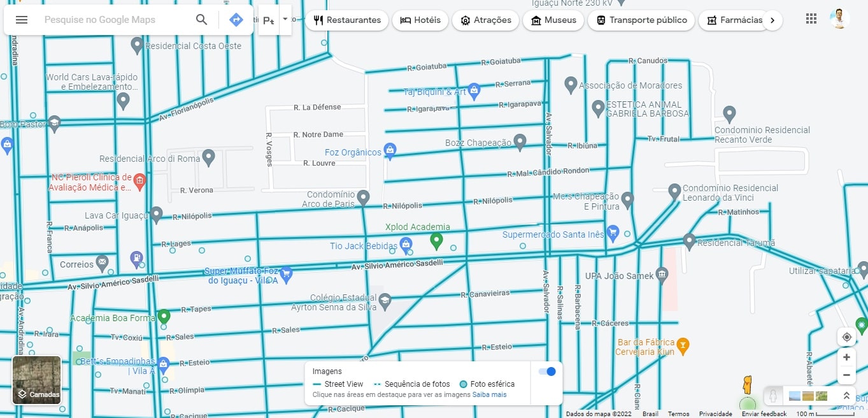Viewport: 868px width, 418px height.
Task: Open directions with the blue arrow icon
Action: tap(236, 20)
